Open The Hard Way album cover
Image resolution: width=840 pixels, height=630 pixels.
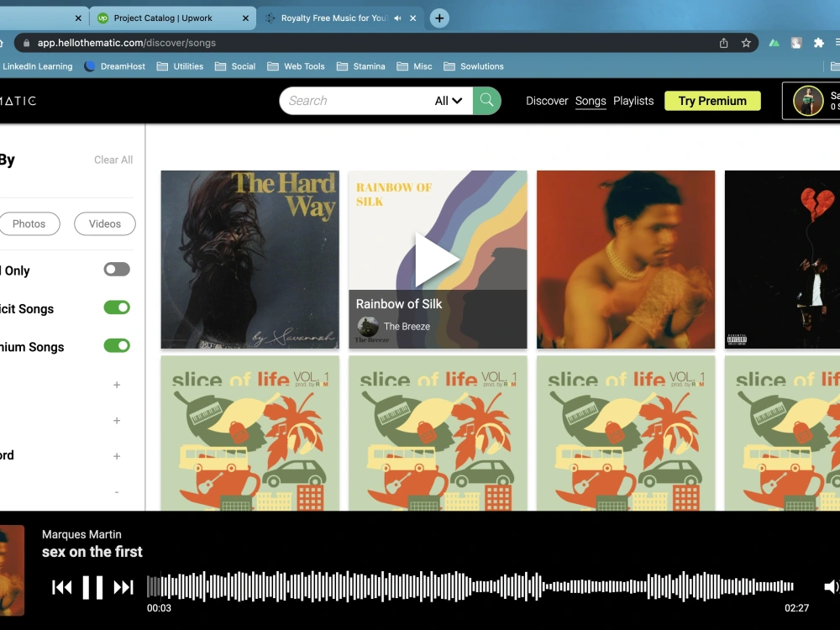point(250,260)
